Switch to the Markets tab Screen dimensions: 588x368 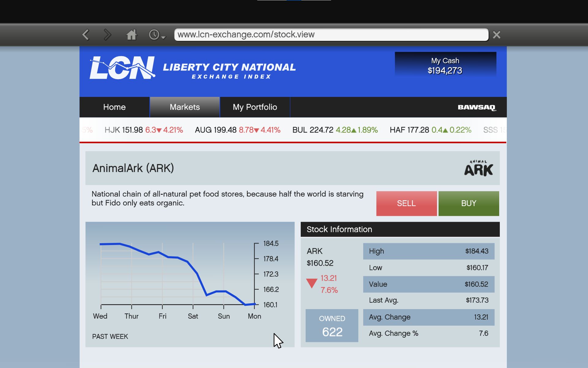pos(185,107)
